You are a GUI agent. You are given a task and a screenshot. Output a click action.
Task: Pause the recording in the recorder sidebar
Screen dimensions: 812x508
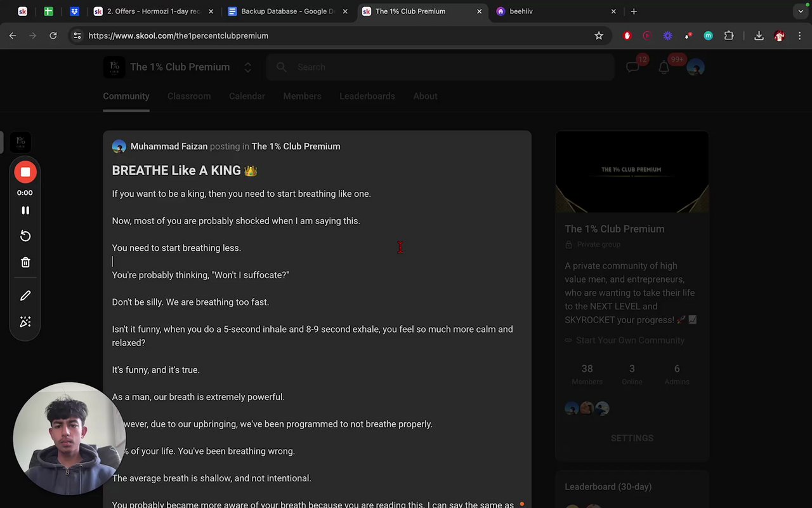tap(25, 210)
